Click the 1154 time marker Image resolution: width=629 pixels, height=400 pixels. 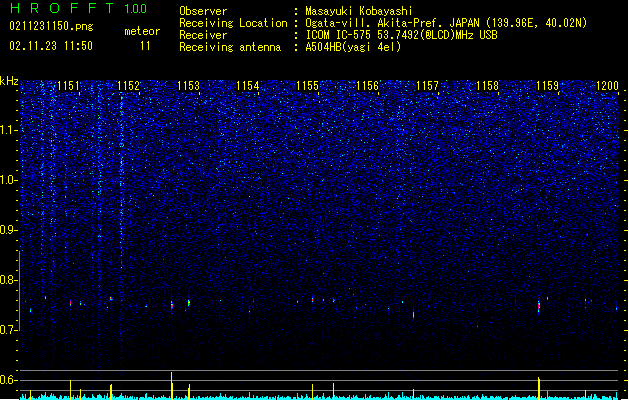click(x=248, y=86)
